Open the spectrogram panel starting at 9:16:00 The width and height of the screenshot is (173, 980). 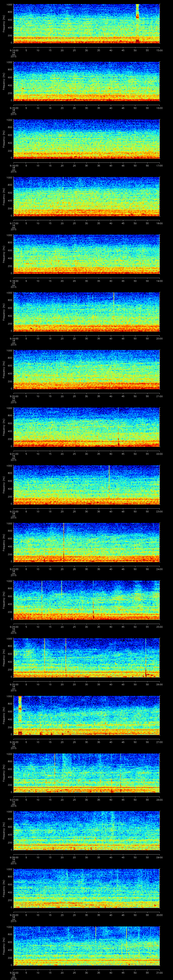(87, 139)
